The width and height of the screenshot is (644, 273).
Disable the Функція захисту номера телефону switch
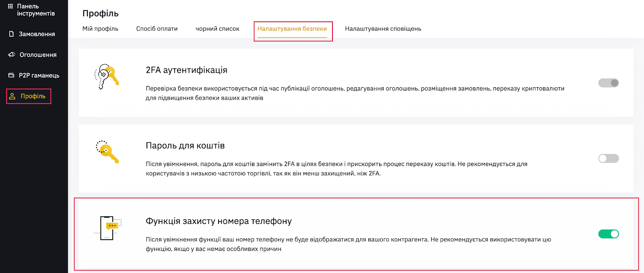(609, 234)
